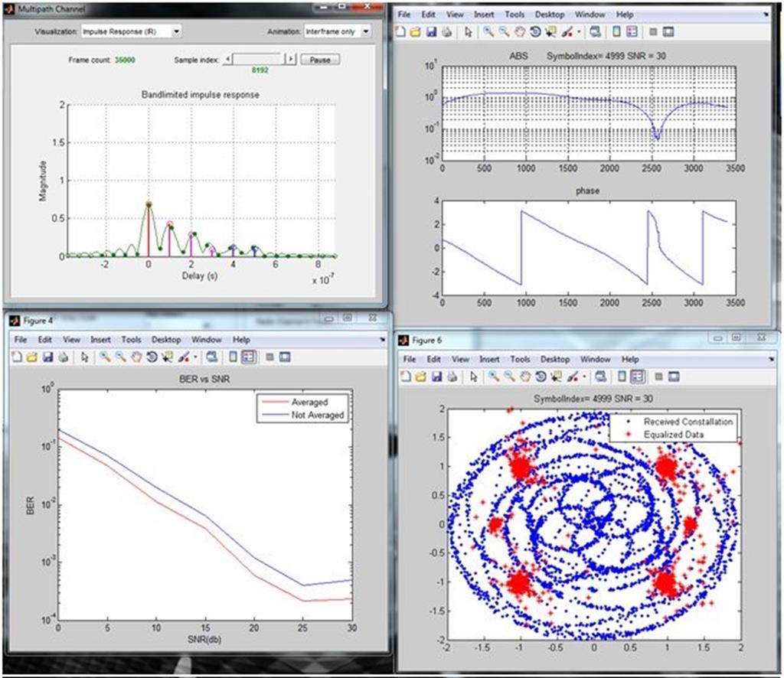Open the Desktop menu in Figure 4
Screen dimensions: 784x678
[x=167, y=339]
